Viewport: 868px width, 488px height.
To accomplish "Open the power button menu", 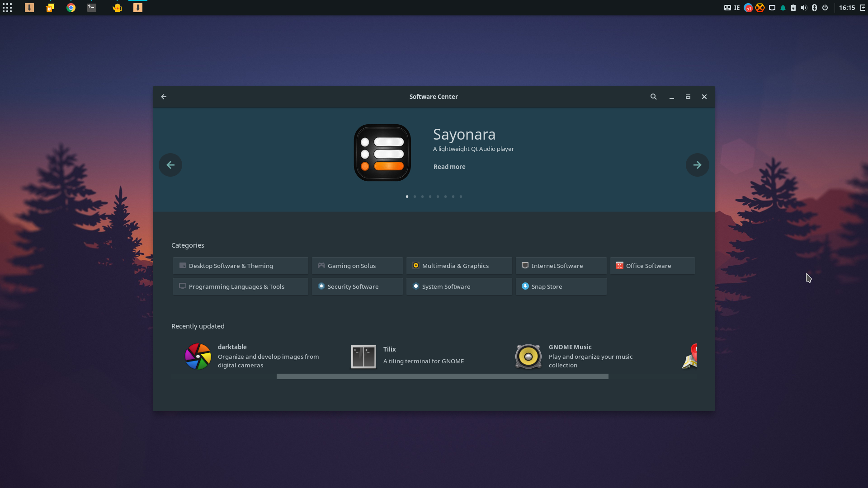I will [825, 8].
